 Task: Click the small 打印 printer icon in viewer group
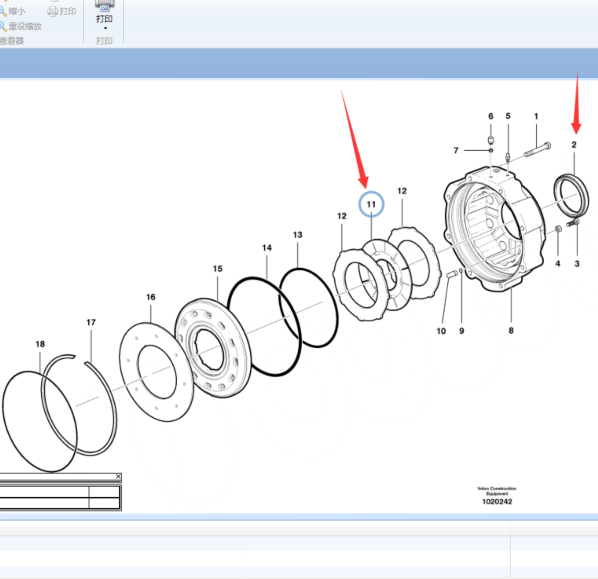coord(52,11)
